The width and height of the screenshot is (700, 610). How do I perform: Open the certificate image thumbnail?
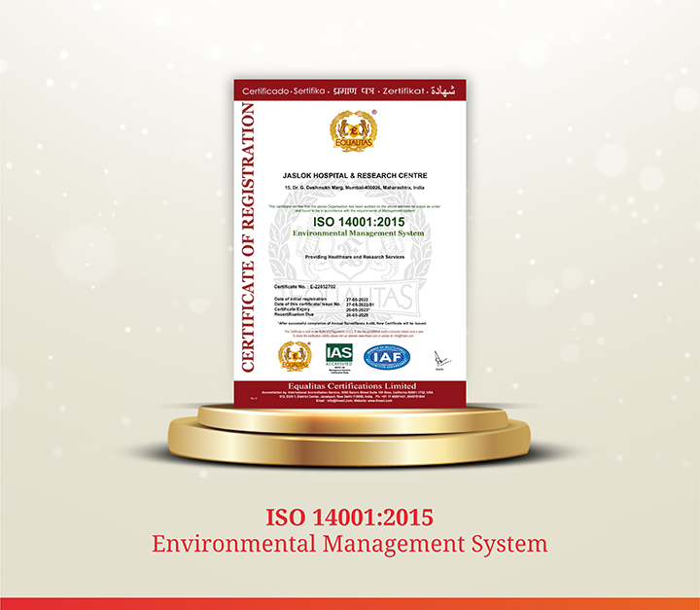coord(350,243)
